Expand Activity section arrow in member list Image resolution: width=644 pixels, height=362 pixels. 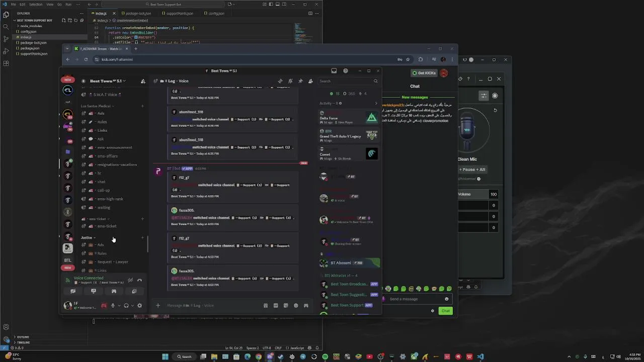(376, 104)
